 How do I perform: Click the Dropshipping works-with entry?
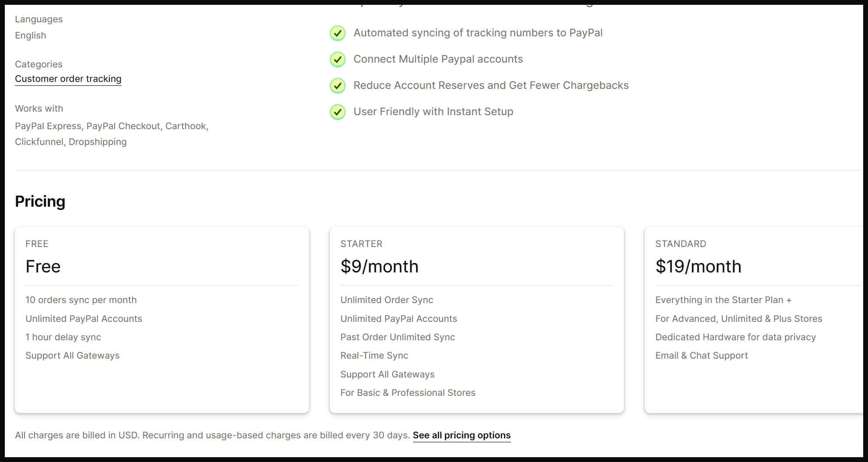pos(98,141)
